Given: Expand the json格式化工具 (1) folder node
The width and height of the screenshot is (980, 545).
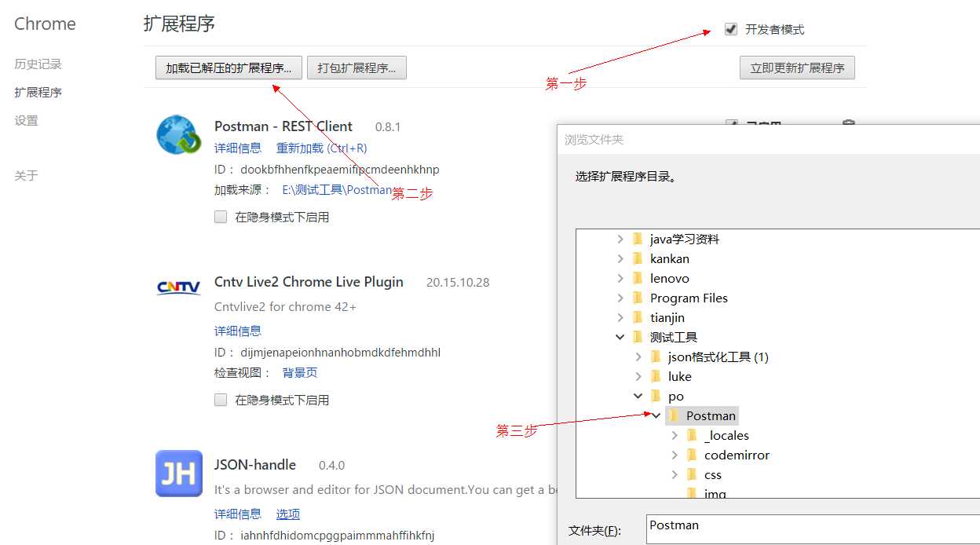Looking at the screenshot, I should coord(638,357).
